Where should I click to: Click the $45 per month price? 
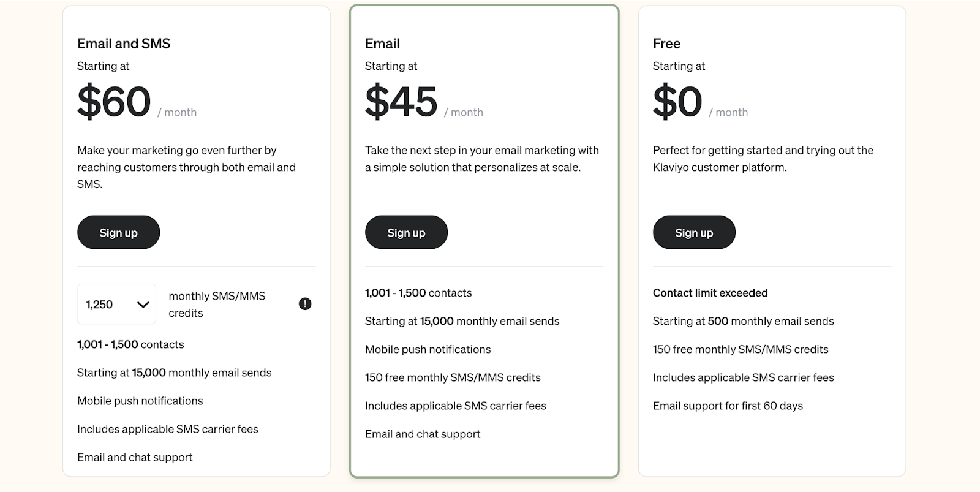pyautogui.click(x=401, y=102)
